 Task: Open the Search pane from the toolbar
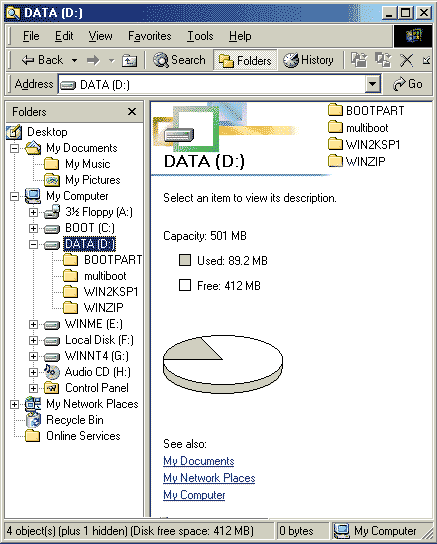(x=180, y=60)
